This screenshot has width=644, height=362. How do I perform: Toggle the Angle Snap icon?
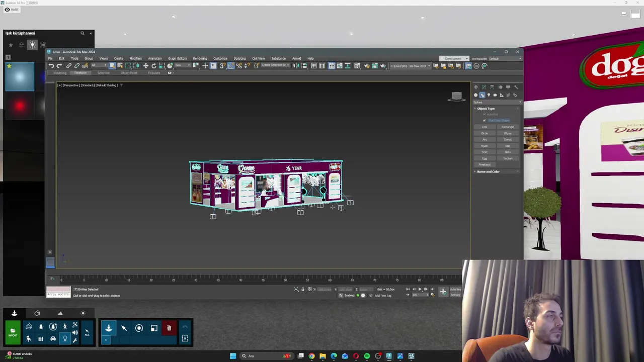coord(231,66)
